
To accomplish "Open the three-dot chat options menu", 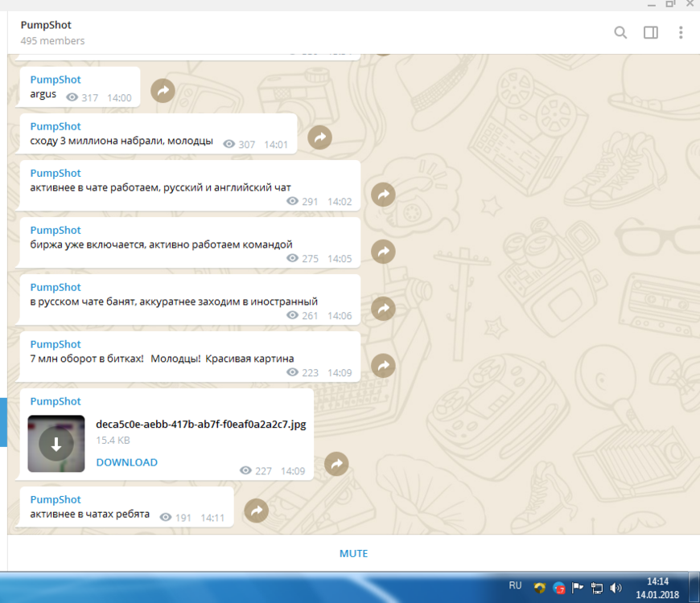I will (x=681, y=33).
